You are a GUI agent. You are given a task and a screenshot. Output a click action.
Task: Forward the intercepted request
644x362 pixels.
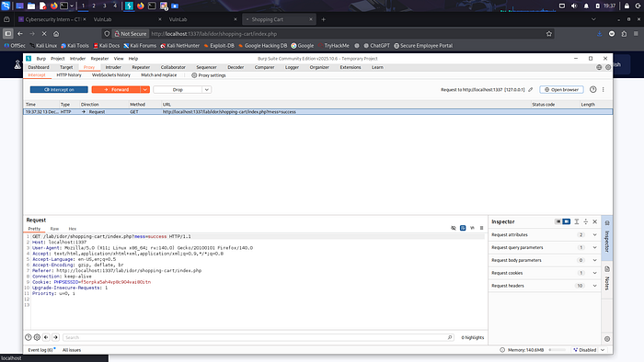point(116,89)
